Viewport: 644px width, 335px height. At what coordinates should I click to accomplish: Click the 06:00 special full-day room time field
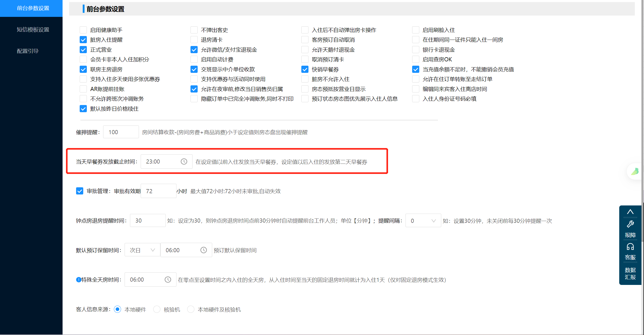[x=150, y=280]
